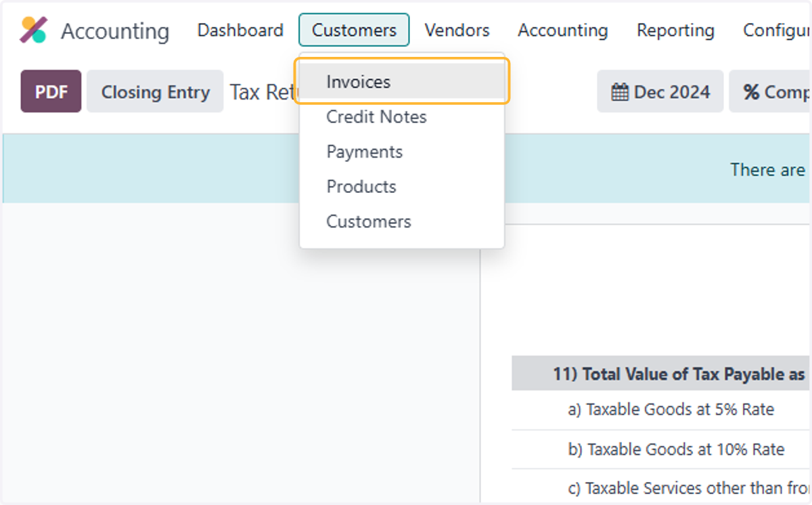Export the report with the PDF button
Screen dimensions: 812x505
tap(51, 91)
